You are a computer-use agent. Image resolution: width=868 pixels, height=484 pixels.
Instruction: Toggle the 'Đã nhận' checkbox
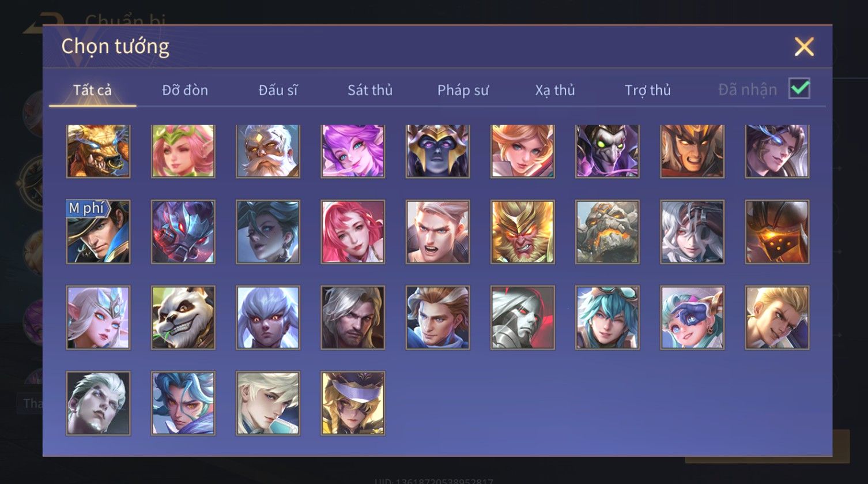(x=799, y=89)
